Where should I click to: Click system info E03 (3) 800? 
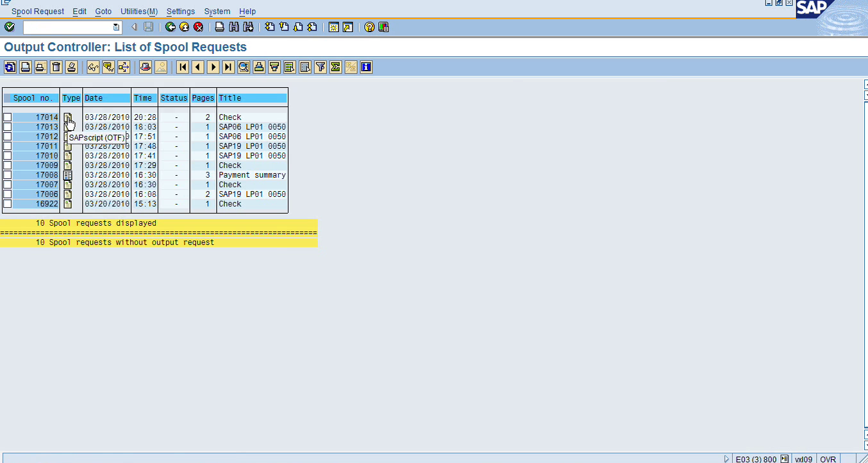756,459
